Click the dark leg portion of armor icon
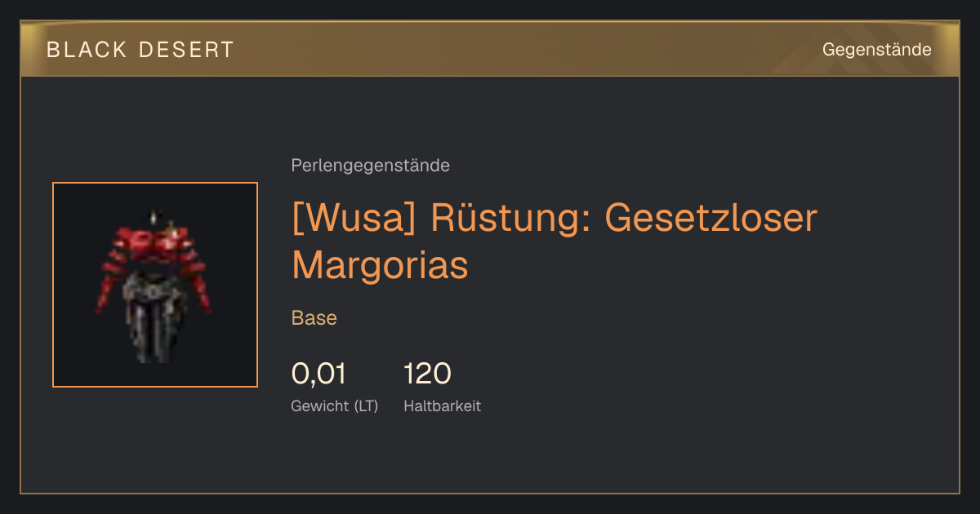Screen dimensions: 980x514 (154, 326)
